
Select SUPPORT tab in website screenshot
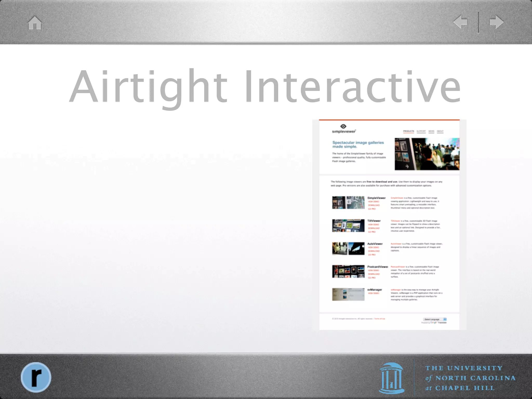click(421, 131)
